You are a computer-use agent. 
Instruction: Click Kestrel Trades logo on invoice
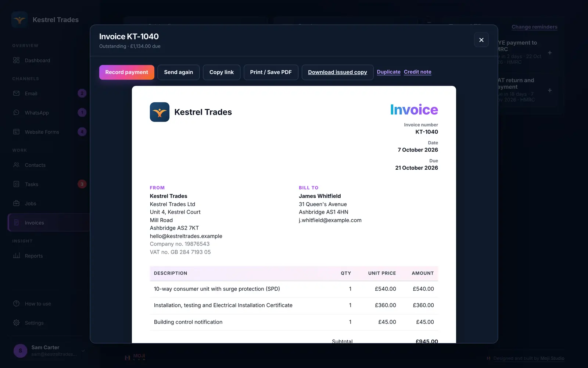pos(159,112)
